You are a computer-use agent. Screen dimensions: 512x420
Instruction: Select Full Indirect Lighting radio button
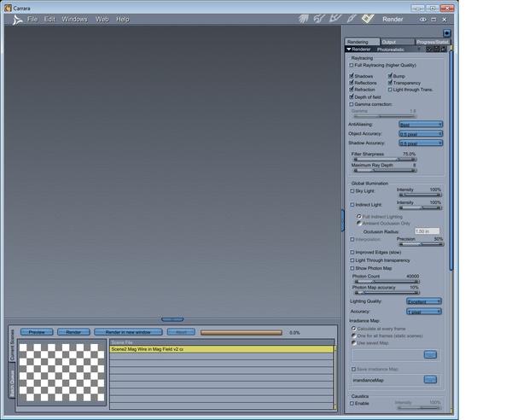359,217
